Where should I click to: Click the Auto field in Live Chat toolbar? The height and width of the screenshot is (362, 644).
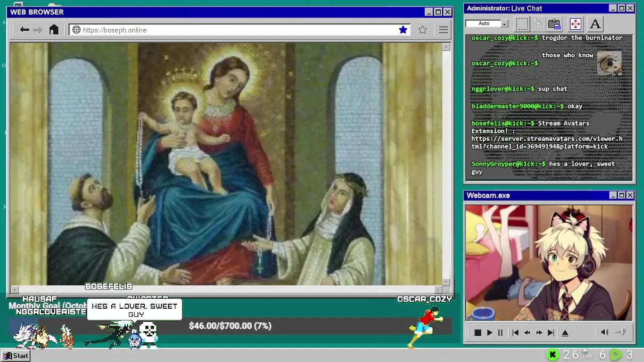click(x=484, y=24)
